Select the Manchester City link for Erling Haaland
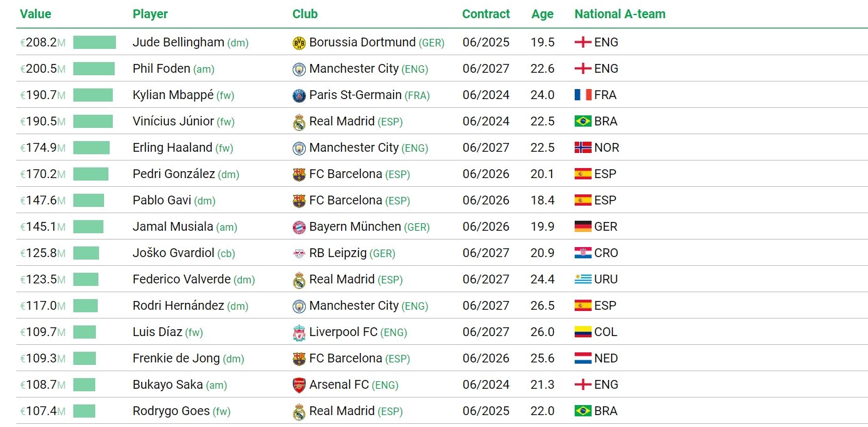The image size is (868, 427). (353, 148)
